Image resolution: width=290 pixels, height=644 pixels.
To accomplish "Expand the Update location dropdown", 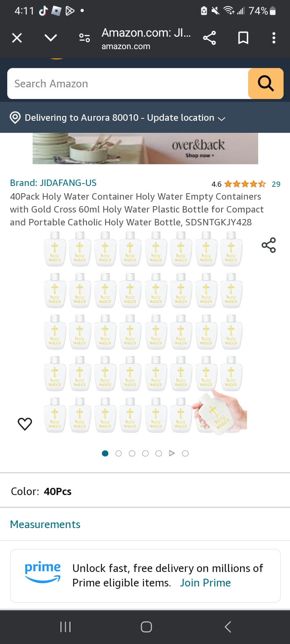I will [221, 118].
